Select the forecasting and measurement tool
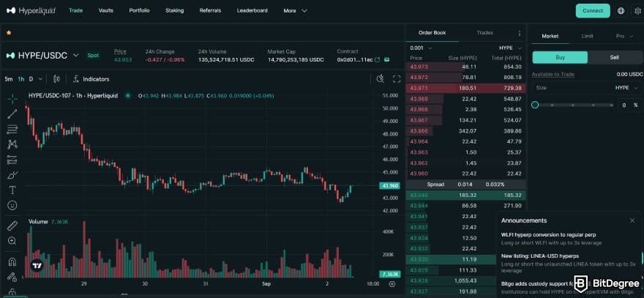Screen dimensions: 644x298 (12, 160)
